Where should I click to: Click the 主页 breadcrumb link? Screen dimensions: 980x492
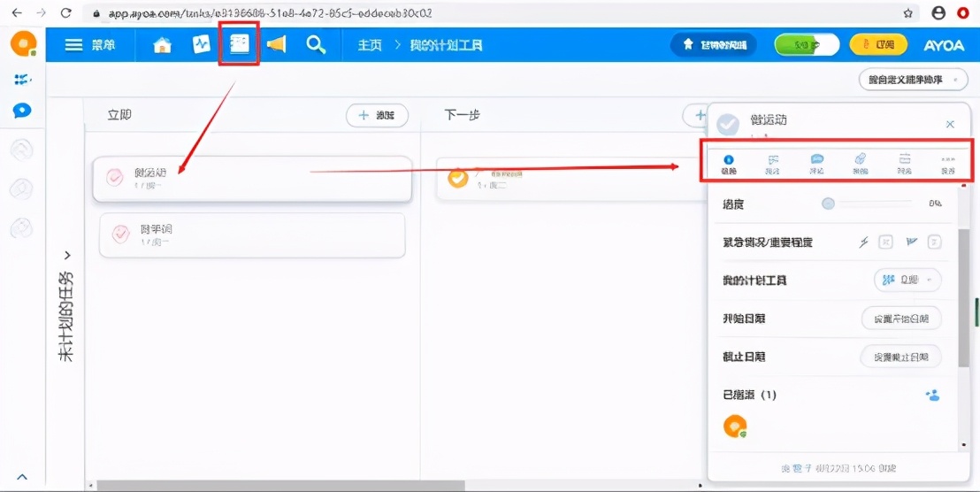[x=370, y=45]
